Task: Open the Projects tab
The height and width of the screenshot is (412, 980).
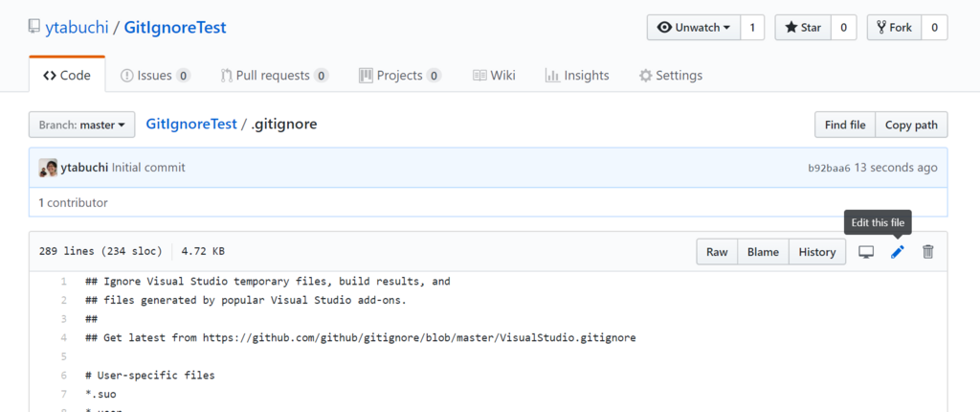Action: coord(400,75)
